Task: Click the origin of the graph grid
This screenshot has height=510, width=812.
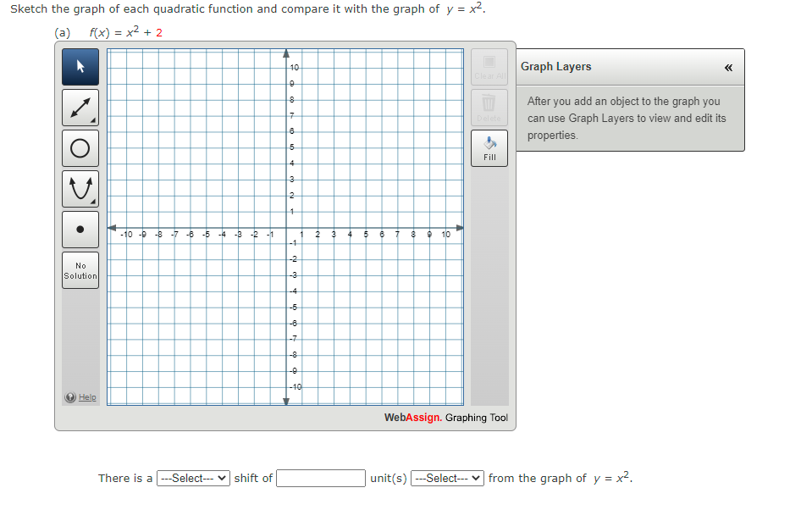Action: pos(285,227)
